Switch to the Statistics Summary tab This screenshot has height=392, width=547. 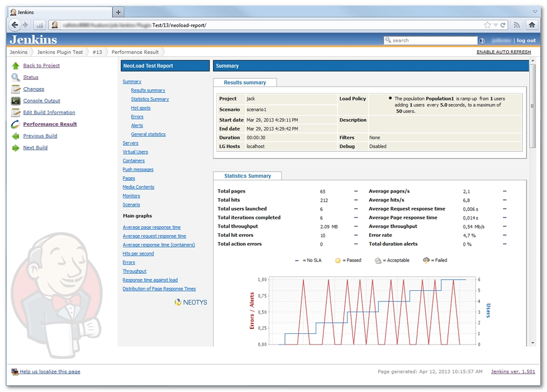pos(248,176)
